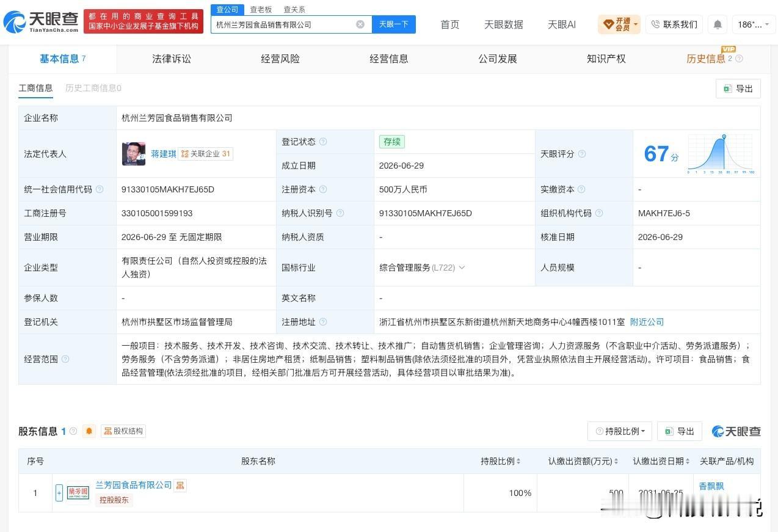Screen dimensions: 778x532
Task: Click the 兰芳园 company logo thumbnail
Action: pyautogui.click(x=78, y=492)
